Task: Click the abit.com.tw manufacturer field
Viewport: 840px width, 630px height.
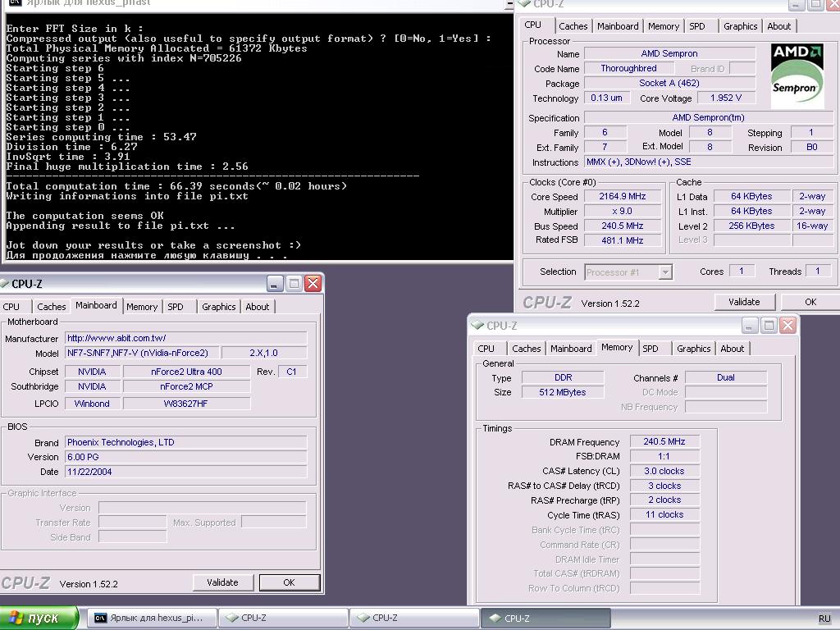Action: pos(186,338)
